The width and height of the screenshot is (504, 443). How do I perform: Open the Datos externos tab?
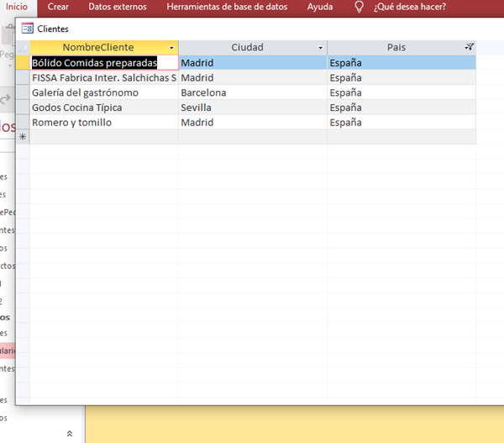118,7
